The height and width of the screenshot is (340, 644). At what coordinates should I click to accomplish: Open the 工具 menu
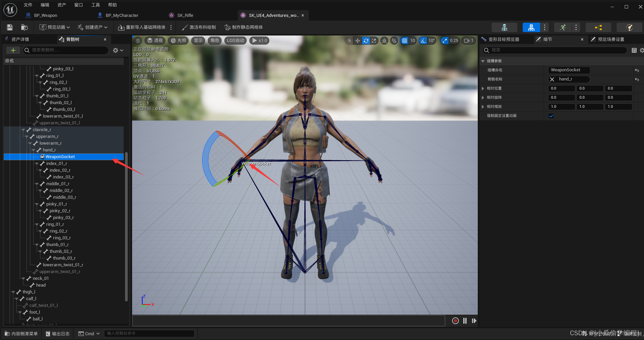96,5
